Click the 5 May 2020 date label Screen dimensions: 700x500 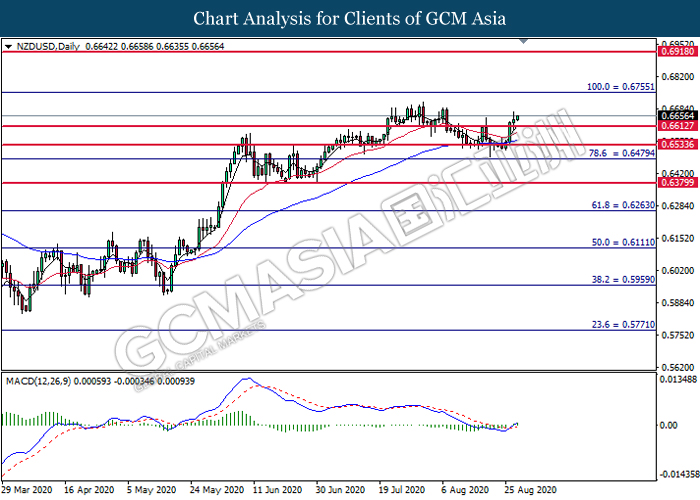[151, 490]
